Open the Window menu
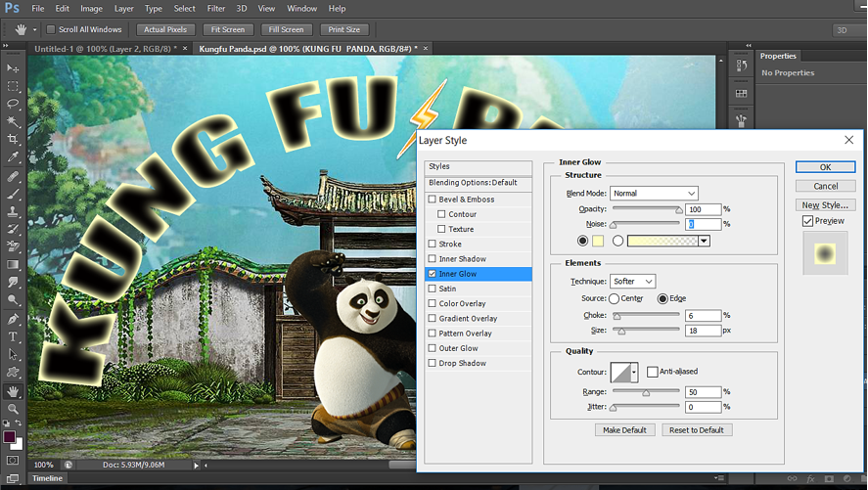The width and height of the screenshot is (868, 490). [301, 8]
